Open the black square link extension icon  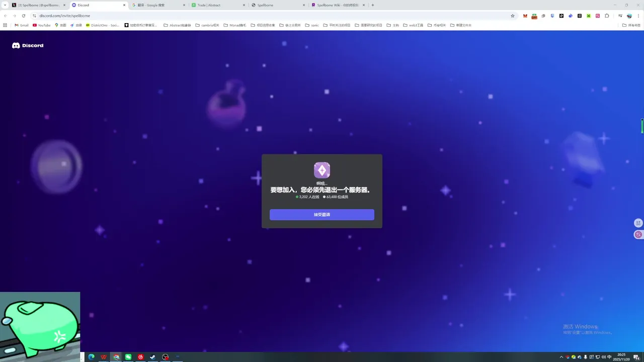(561, 16)
